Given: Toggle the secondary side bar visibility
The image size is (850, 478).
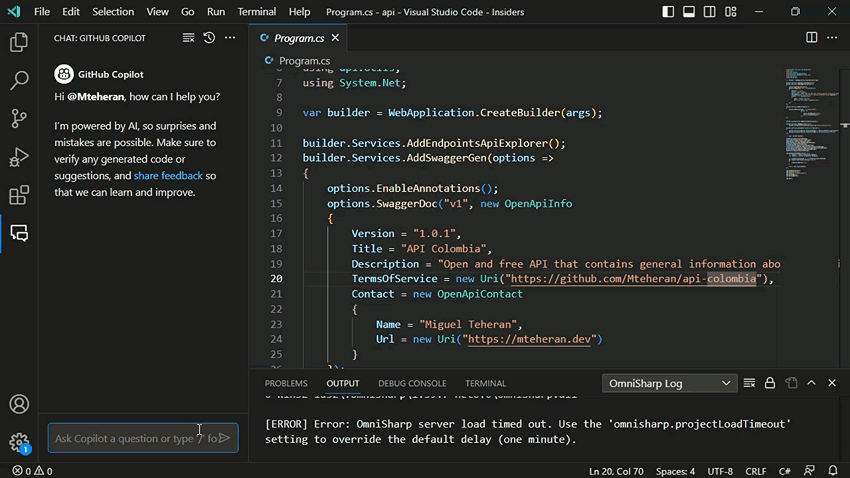Looking at the screenshot, I should click(710, 12).
